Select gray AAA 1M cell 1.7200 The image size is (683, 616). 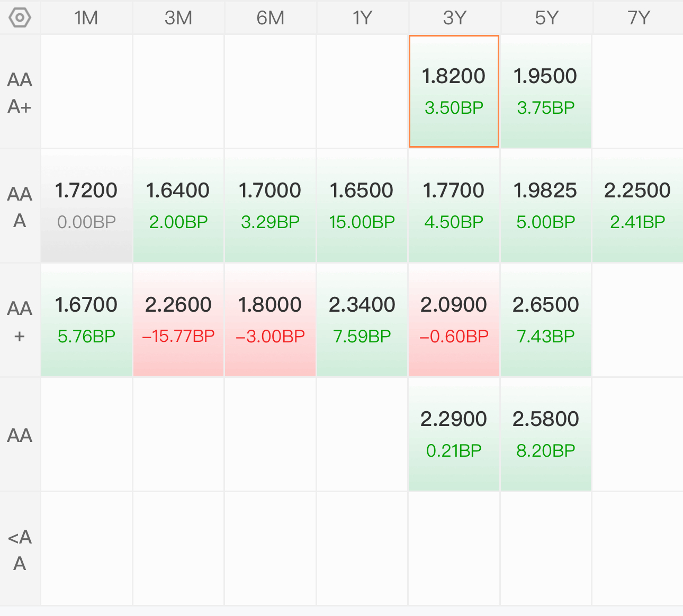[x=86, y=206]
